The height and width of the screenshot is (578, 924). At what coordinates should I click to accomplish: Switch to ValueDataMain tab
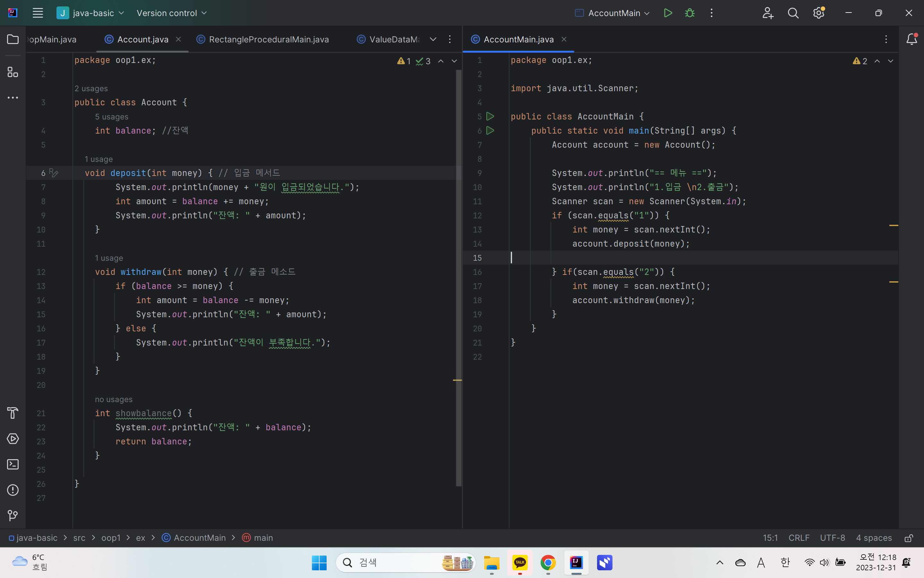(x=389, y=39)
